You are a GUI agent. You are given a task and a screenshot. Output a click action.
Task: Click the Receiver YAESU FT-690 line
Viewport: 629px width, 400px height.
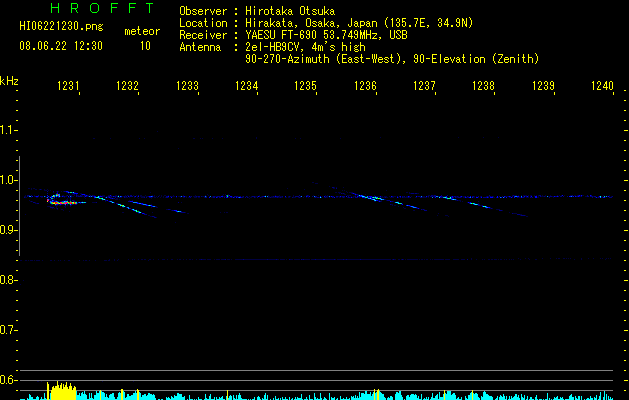pyautogui.click(x=293, y=35)
